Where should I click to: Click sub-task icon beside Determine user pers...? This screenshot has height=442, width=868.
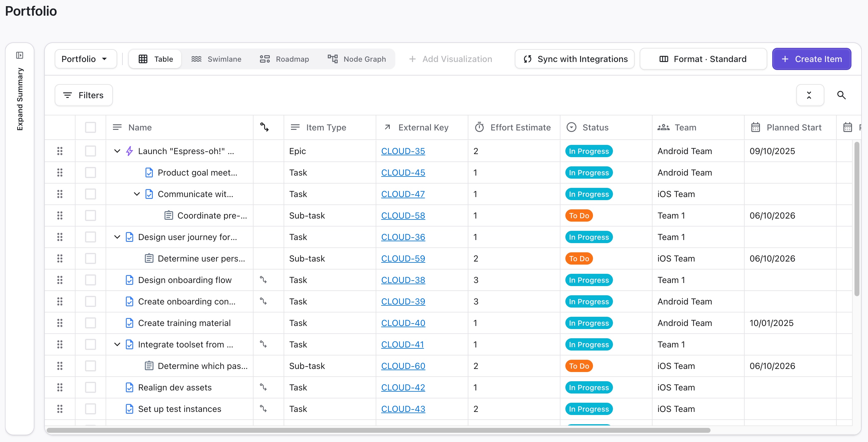click(x=149, y=258)
